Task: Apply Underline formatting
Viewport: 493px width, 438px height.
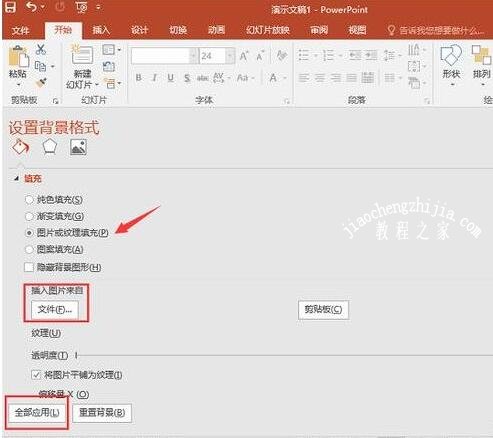Action: point(171,78)
